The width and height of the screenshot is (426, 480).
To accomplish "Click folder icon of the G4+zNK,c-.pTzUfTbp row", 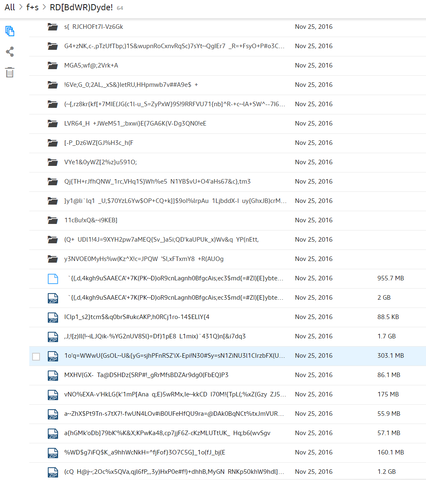I will pos(53,46).
